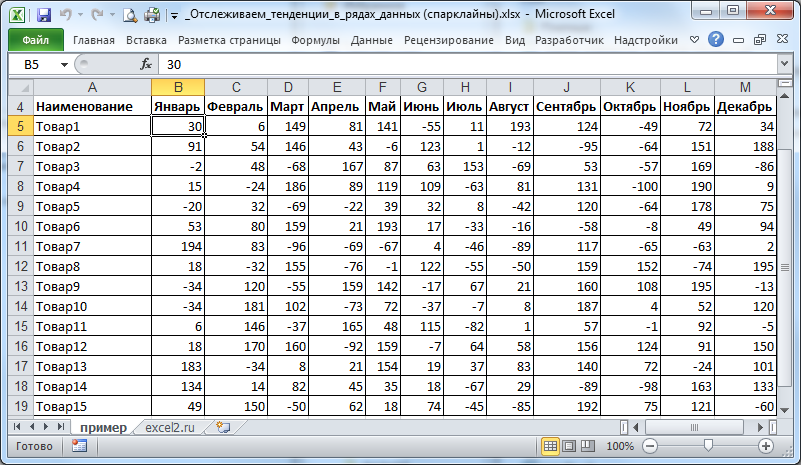Viewport: 801px width, 465px height.
Task: Select the column header Сентябрь cell
Action: [x=566, y=106]
